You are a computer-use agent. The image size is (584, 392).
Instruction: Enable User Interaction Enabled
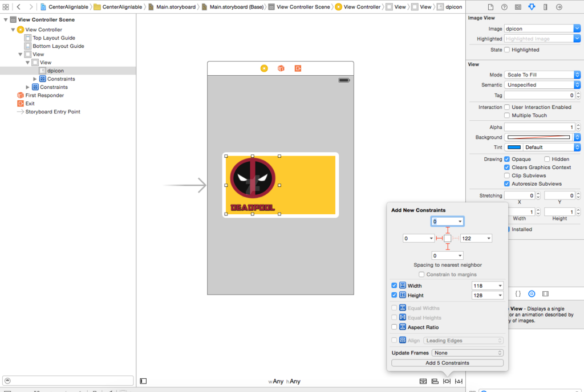[x=507, y=107]
